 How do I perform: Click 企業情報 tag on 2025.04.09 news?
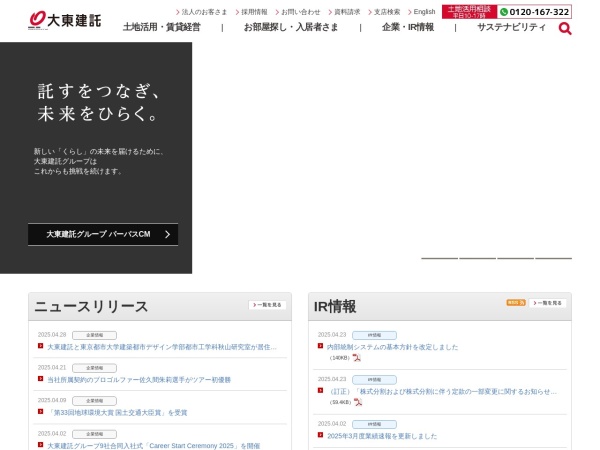pos(94,401)
